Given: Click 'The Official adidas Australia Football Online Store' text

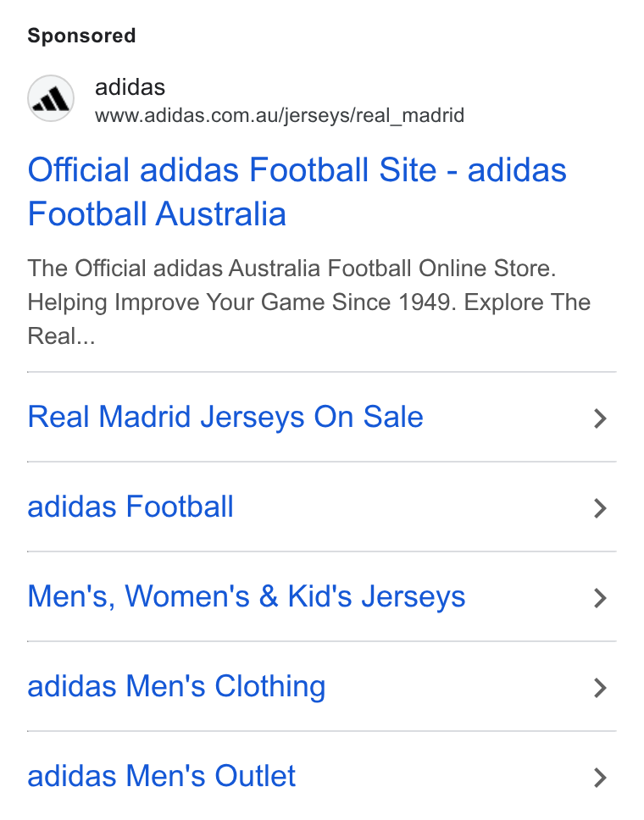Looking at the screenshot, I should [x=291, y=269].
